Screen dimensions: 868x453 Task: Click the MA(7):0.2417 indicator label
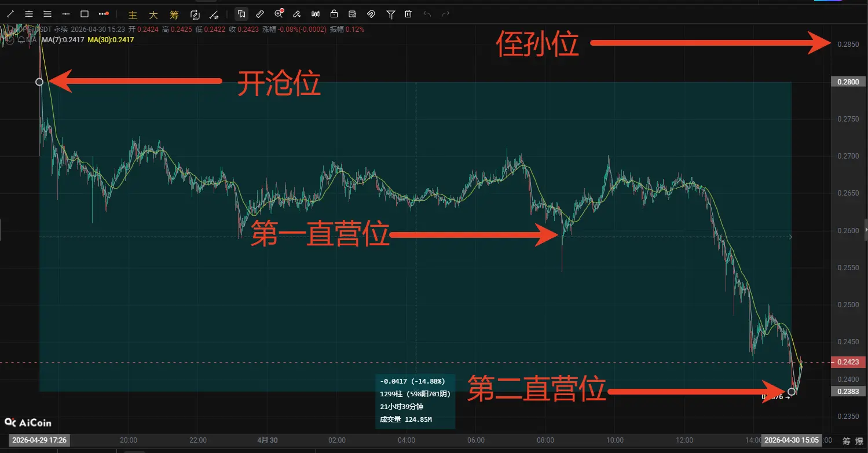63,40
